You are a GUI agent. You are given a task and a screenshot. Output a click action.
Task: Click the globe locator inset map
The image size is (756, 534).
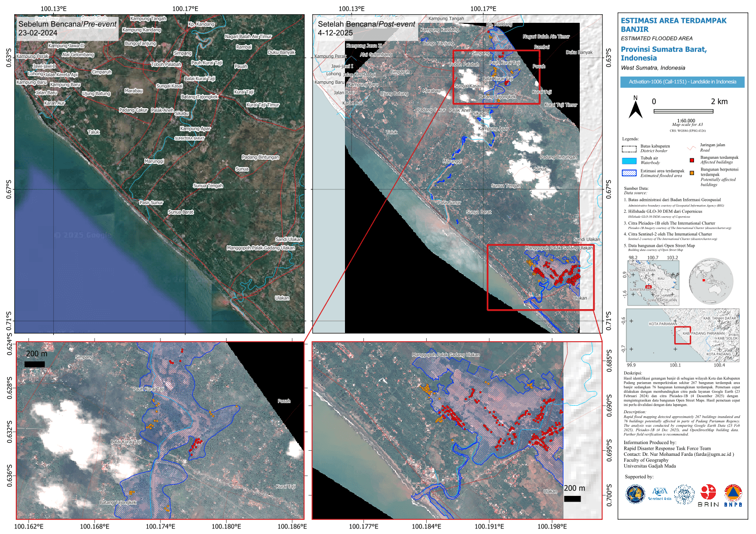711,281
